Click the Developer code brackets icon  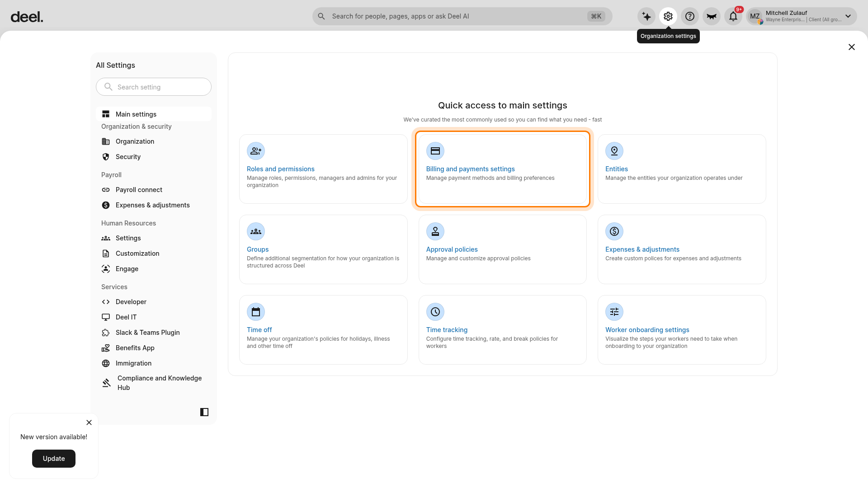coord(106,302)
